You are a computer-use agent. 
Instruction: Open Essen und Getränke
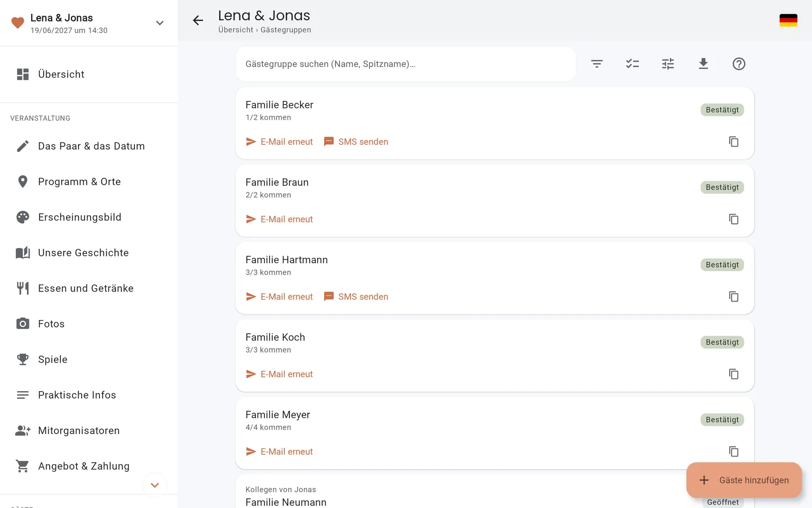[x=89, y=289]
